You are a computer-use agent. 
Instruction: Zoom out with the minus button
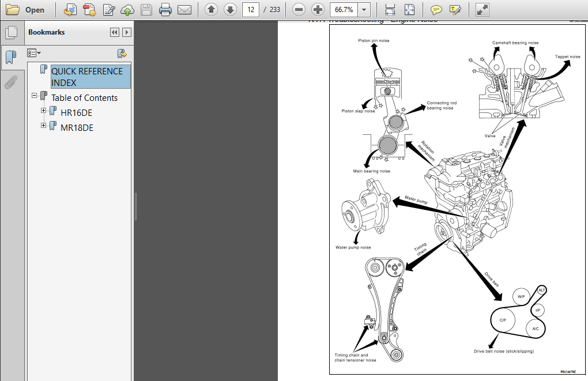pyautogui.click(x=299, y=10)
